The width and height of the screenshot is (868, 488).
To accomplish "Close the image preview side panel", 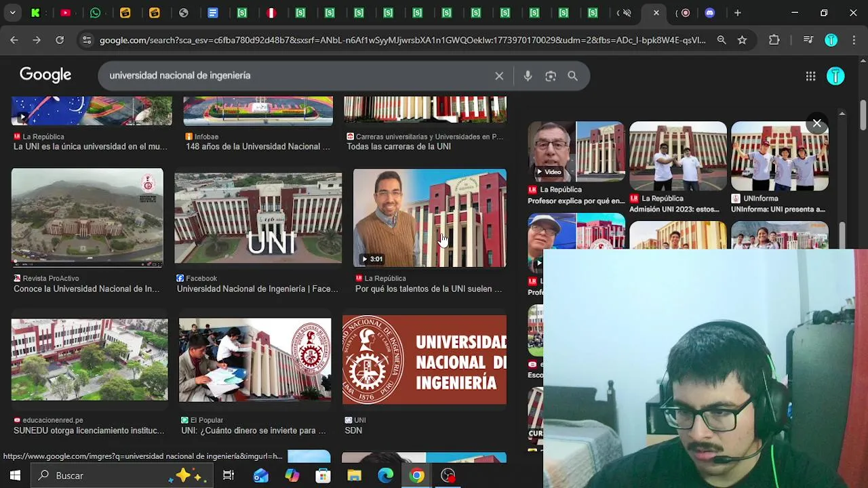I will pos(817,124).
